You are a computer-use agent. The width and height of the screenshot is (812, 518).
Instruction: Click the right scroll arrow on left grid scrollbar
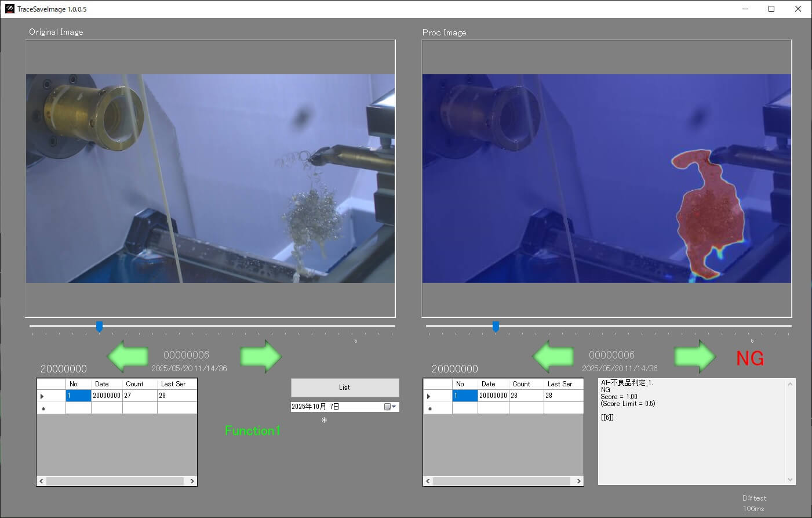coord(192,481)
